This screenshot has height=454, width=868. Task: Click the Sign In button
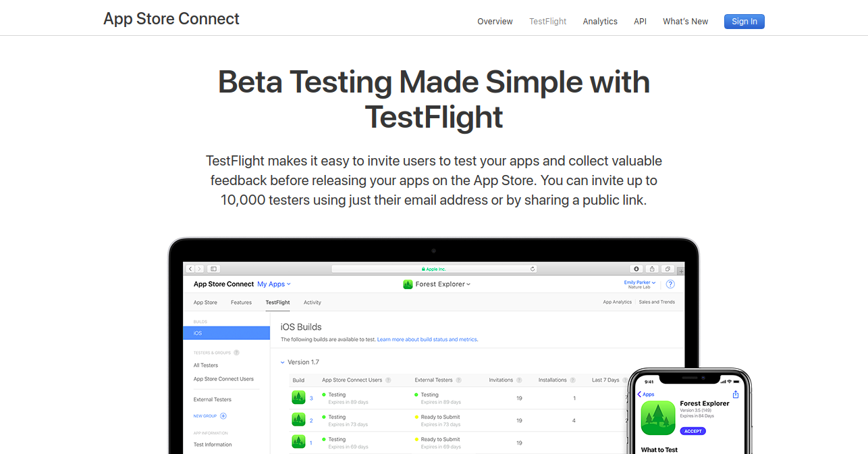[744, 22]
